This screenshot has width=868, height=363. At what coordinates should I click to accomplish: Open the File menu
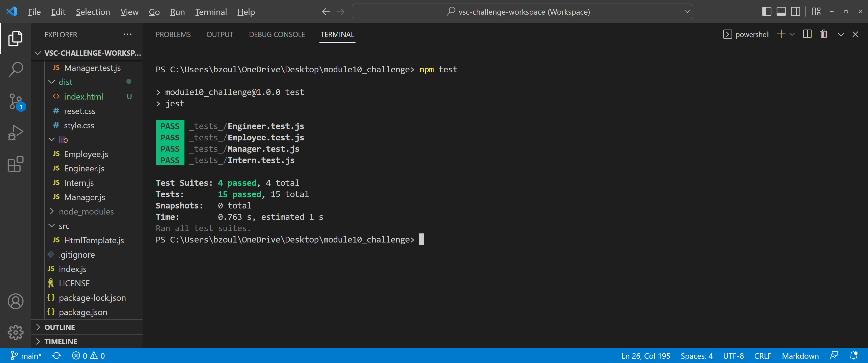(x=34, y=12)
